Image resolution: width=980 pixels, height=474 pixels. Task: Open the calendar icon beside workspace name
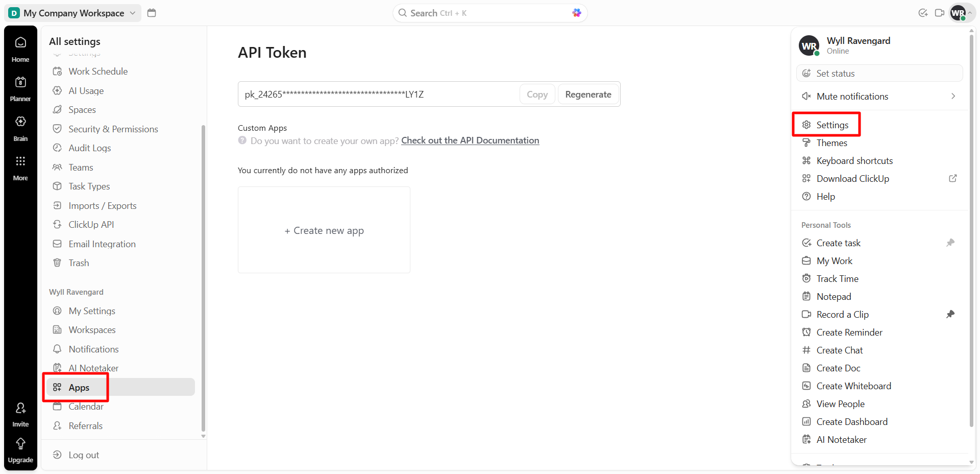point(152,13)
